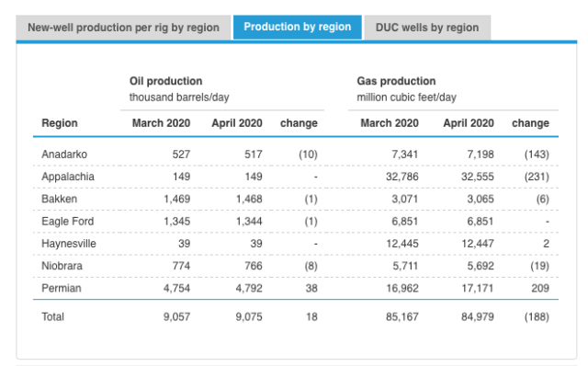Select the Anadarko region row label
Viewport: 588px width, 366px height.
64,154
